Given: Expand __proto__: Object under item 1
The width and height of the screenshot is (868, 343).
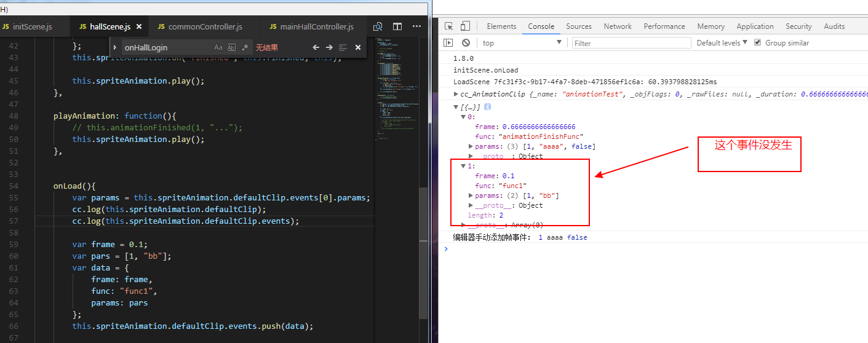Looking at the screenshot, I should [x=471, y=205].
